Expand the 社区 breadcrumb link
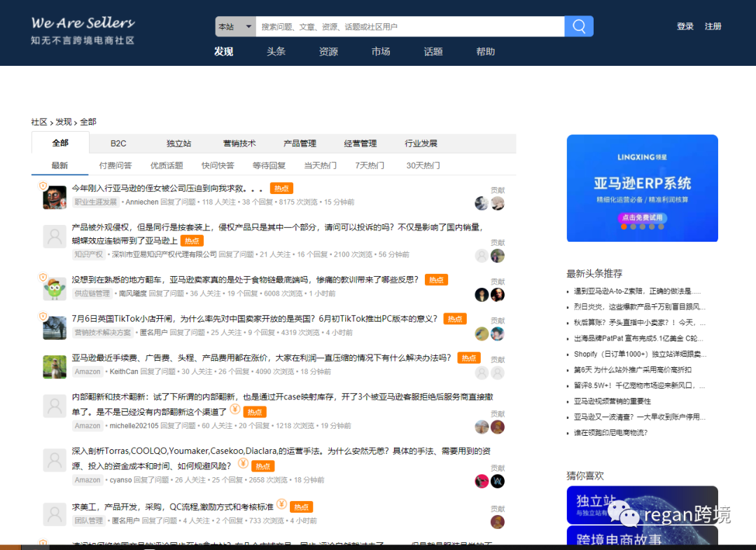This screenshot has width=756, height=550. coord(38,121)
